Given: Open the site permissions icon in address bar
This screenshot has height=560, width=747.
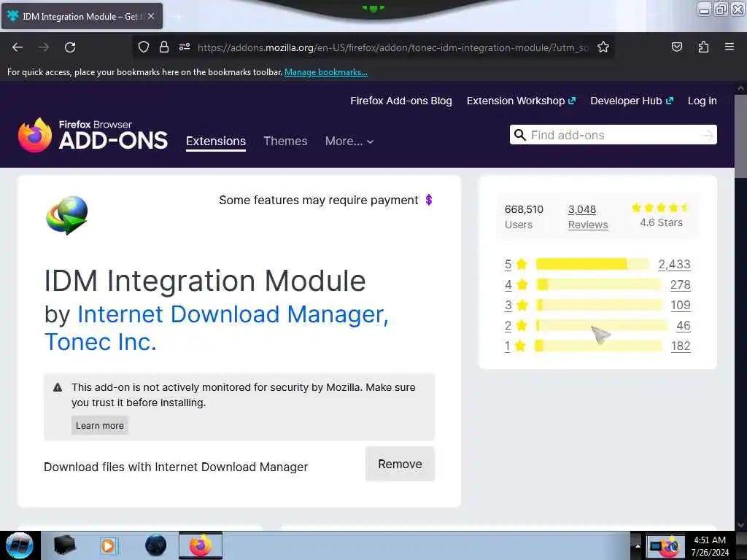Looking at the screenshot, I should coord(185,47).
